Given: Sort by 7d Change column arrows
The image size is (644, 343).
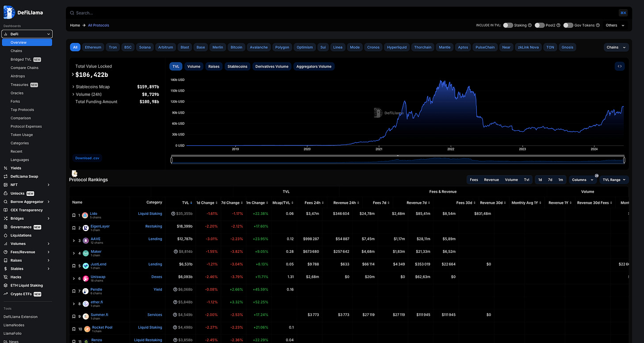Looking at the screenshot, I should tap(241, 203).
